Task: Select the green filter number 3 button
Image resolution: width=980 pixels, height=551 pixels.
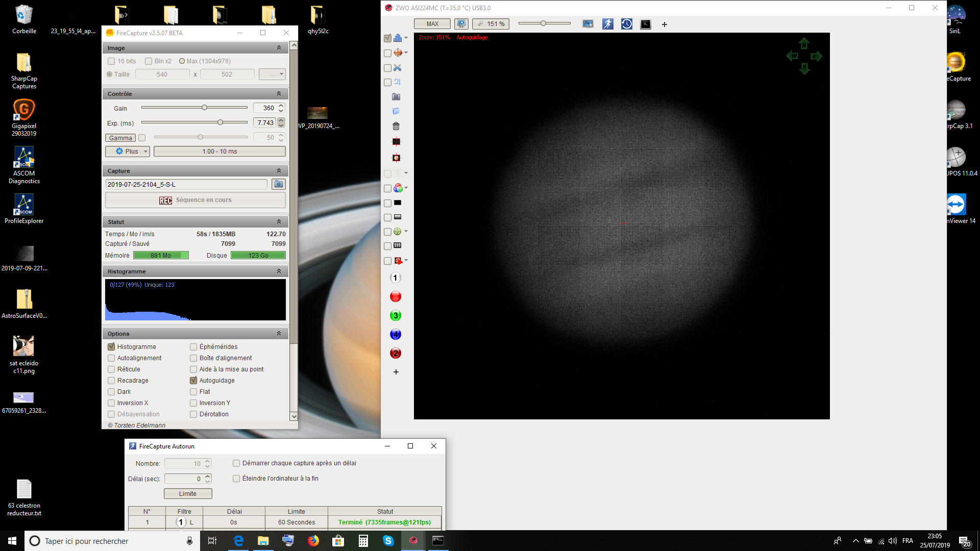Action: coord(396,315)
